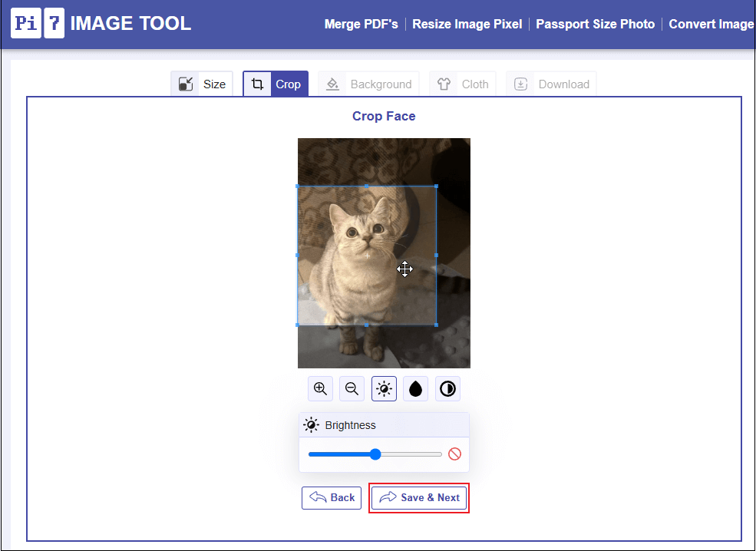Open the Contrast adjustment tool
Image resolution: width=756 pixels, height=551 pixels.
point(447,388)
